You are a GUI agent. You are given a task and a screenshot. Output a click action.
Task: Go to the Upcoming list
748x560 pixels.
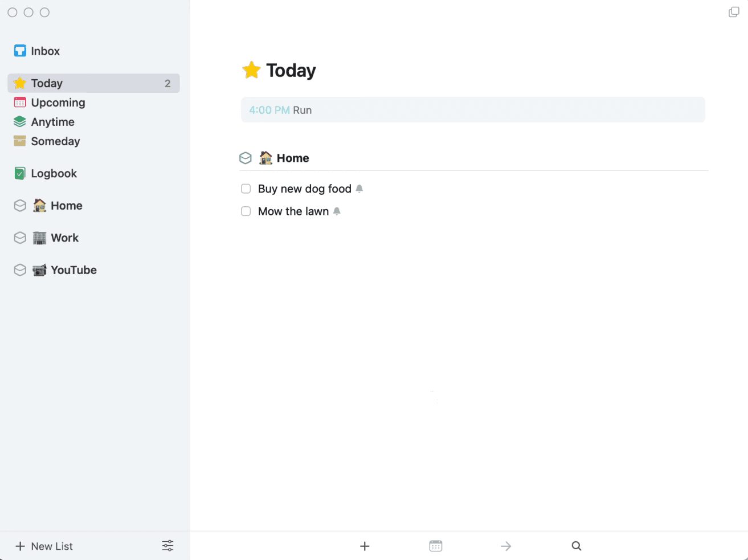(58, 103)
